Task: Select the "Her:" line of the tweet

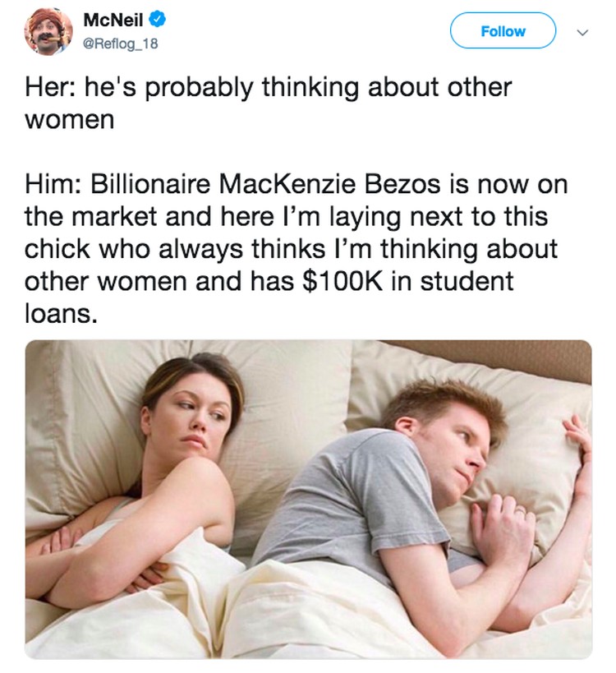Action: tap(268, 103)
